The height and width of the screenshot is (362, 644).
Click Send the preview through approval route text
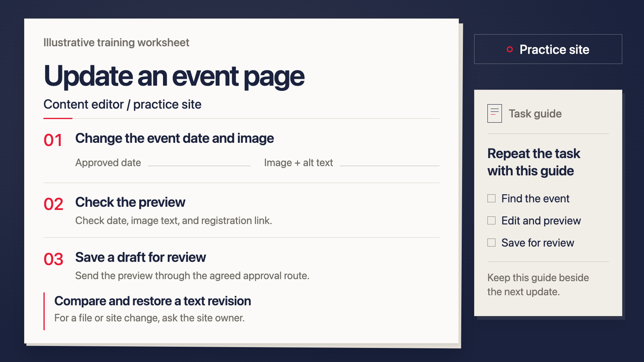(192, 276)
